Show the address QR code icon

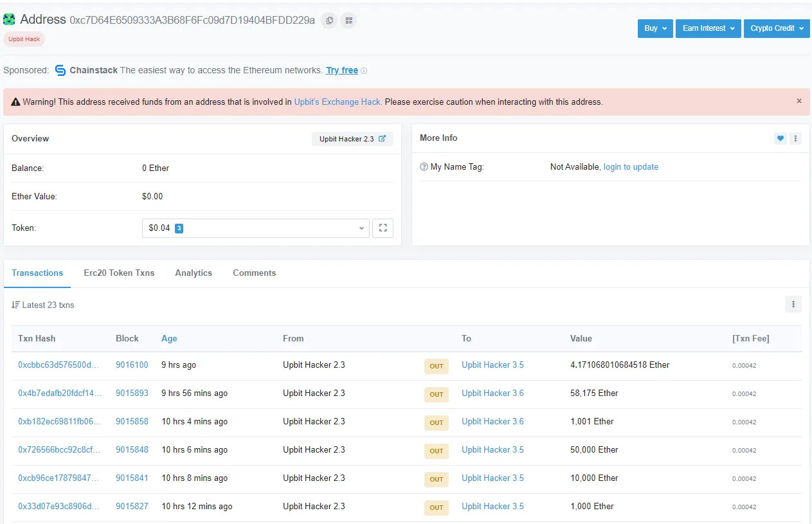(348, 21)
